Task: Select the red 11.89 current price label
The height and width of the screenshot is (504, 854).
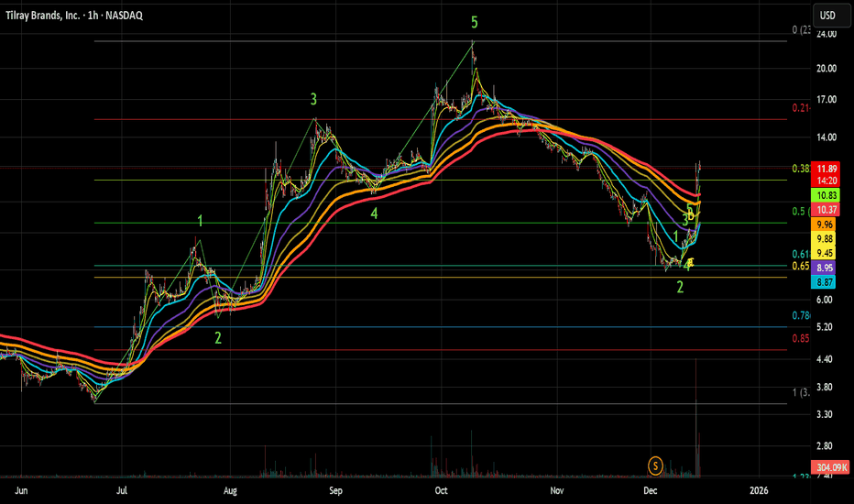Action: (827, 169)
